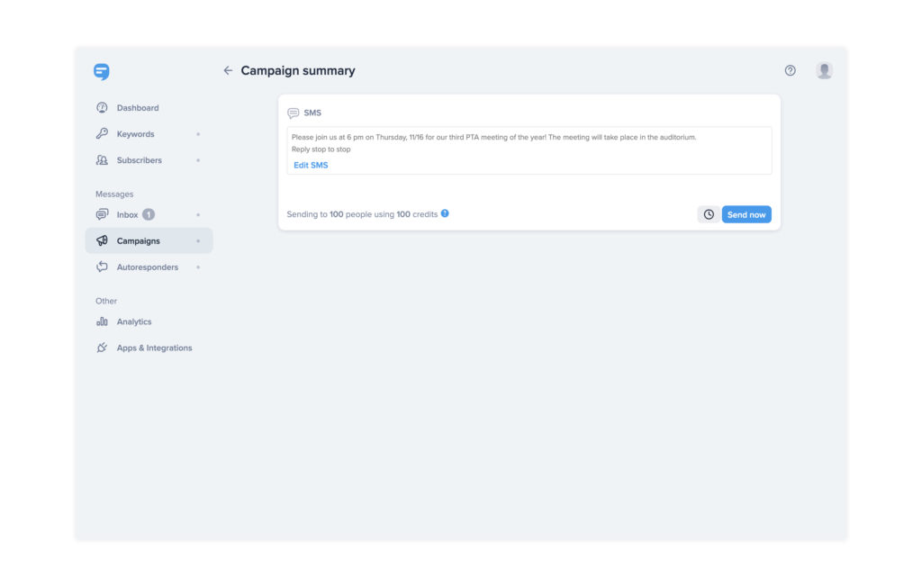Click the Edit SMS link
Screen dimensions: 922x588
coord(311,165)
